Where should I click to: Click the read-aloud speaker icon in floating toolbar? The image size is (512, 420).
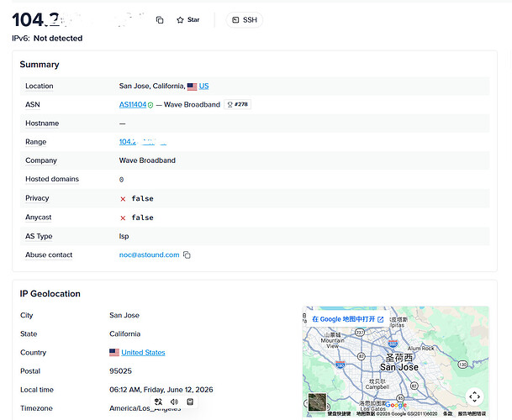click(x=174, y=402)
